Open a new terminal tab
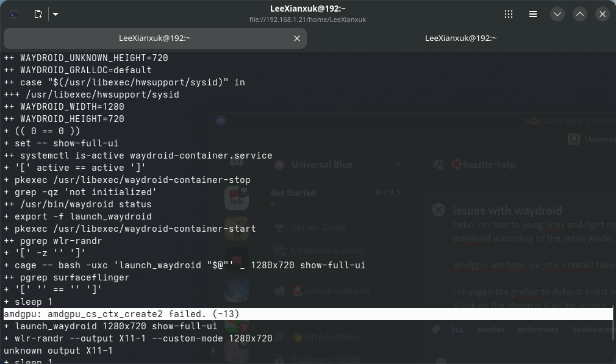Screen dimensions: 616x364 (38, 13)
